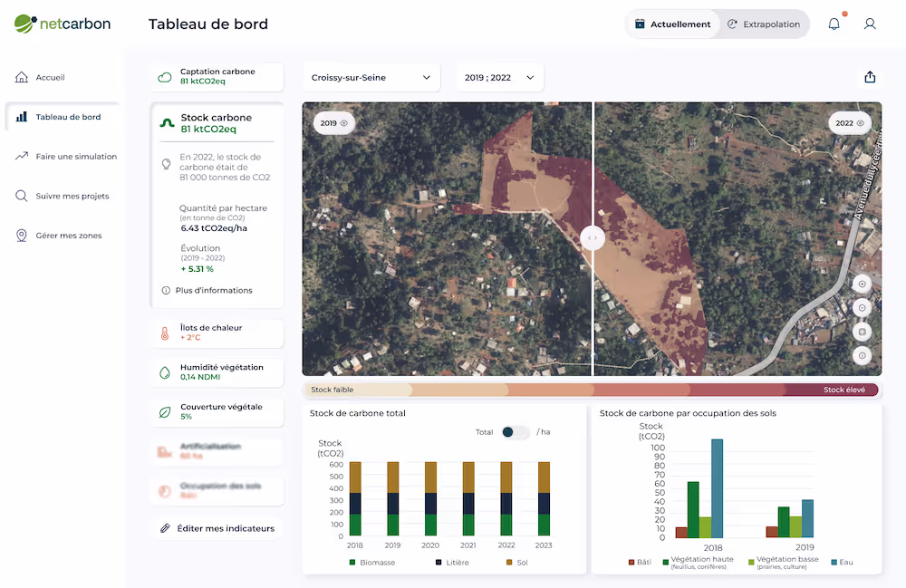Expand Humidité végétation indicator card
The width and height of the screenshot is (906, 588).
coord(217,372)
